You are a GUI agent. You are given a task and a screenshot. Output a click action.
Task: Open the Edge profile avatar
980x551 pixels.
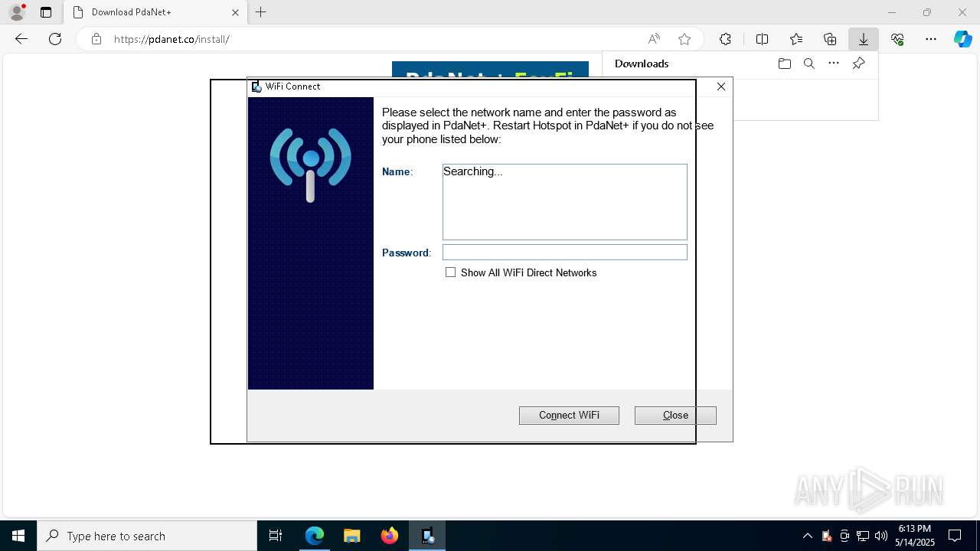(x=17, y=12)
